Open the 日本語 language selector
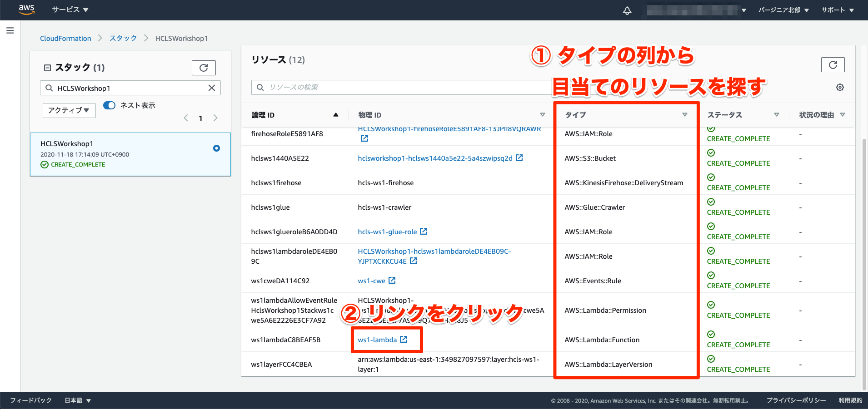The width and height of the screenshot is (868, 409). (78, 400)
